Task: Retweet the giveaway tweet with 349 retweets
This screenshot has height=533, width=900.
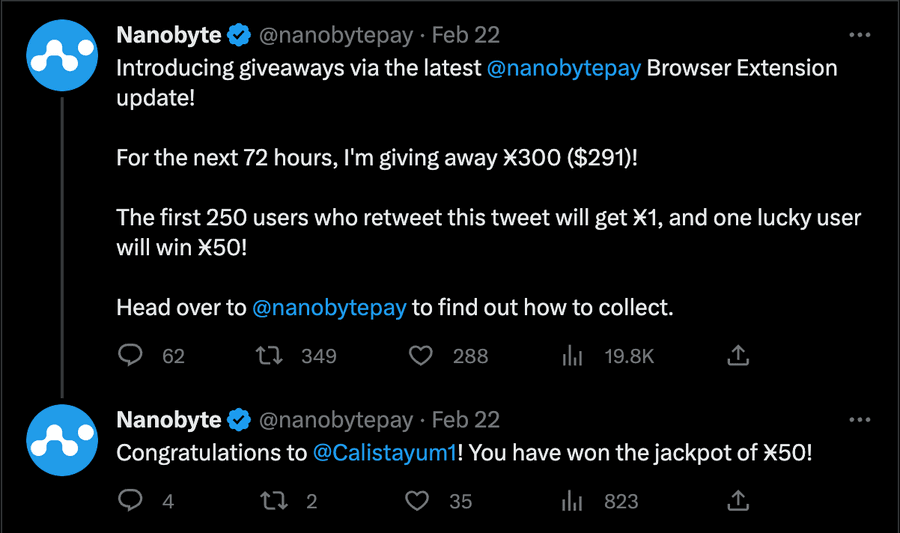Action: click(x=269, y=356)
